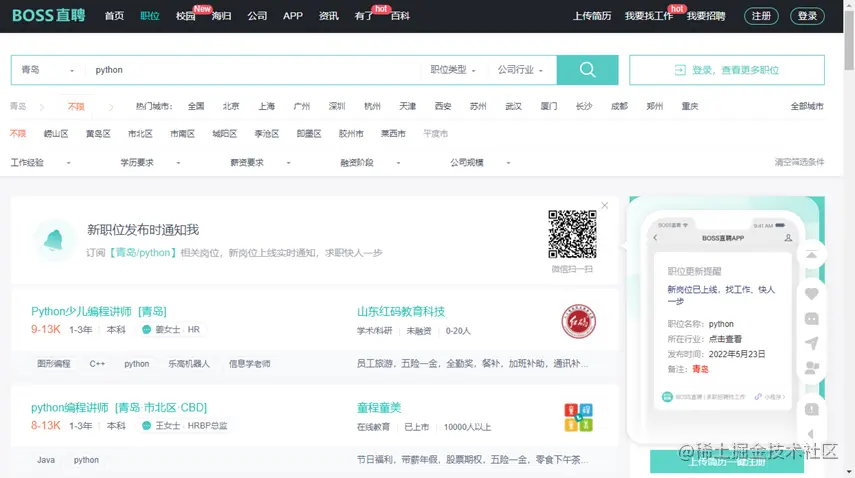Click the 乐高机器人 skill tag

189,364
